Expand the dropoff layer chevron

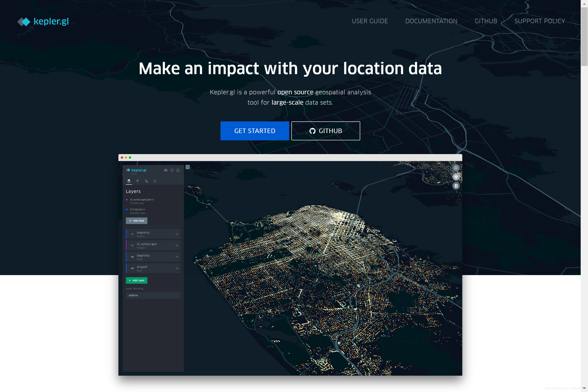tap(177, 268)
